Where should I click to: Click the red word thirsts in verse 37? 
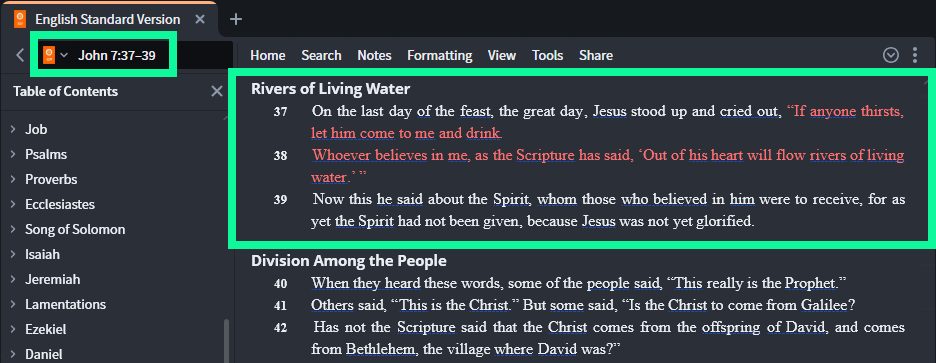click(880, 112)
